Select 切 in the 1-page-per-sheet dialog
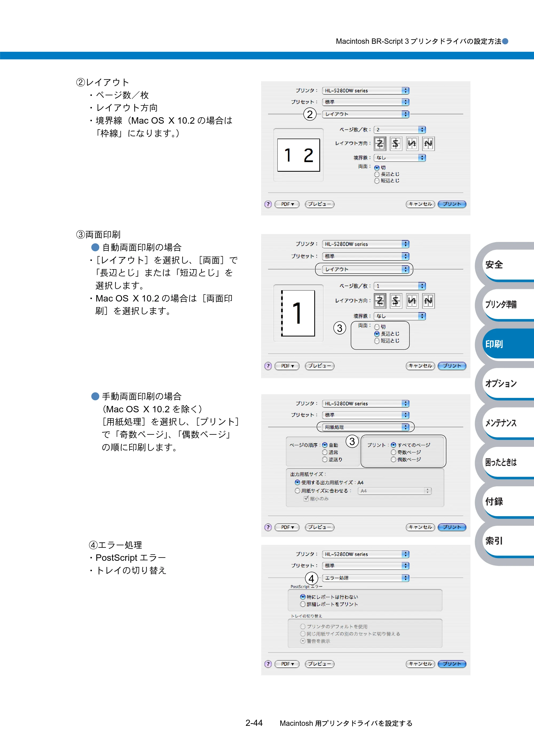Image resolution: width=534 pixels, height=756 pixels. pos(377,327)
